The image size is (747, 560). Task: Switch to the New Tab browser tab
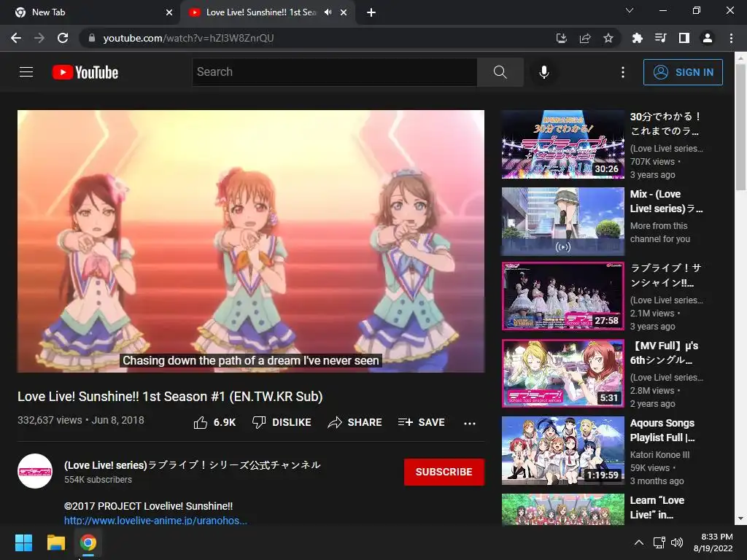[90, 12]
